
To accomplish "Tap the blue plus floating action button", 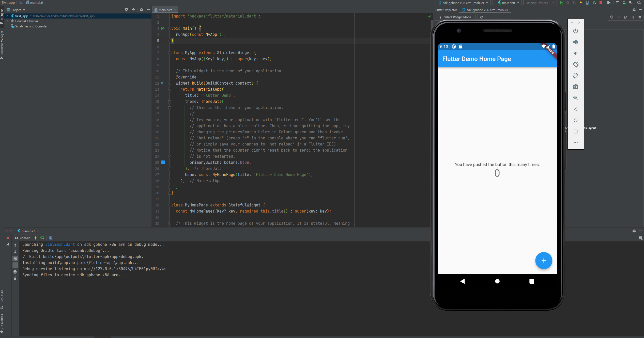I will pos(544,261).
